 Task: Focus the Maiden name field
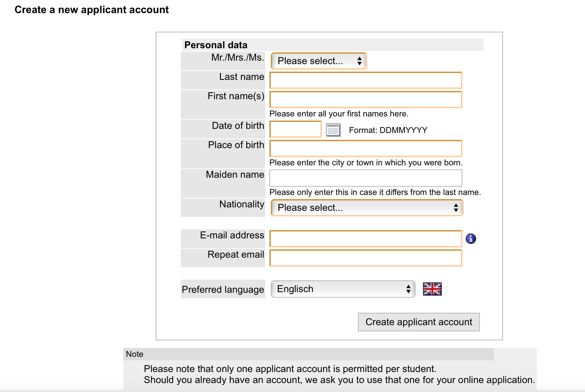(x=366, y=178)
